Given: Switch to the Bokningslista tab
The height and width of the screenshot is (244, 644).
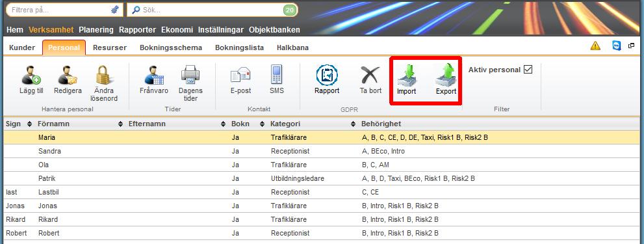Looking at the screenshot, I should click(x=239, y=47).
